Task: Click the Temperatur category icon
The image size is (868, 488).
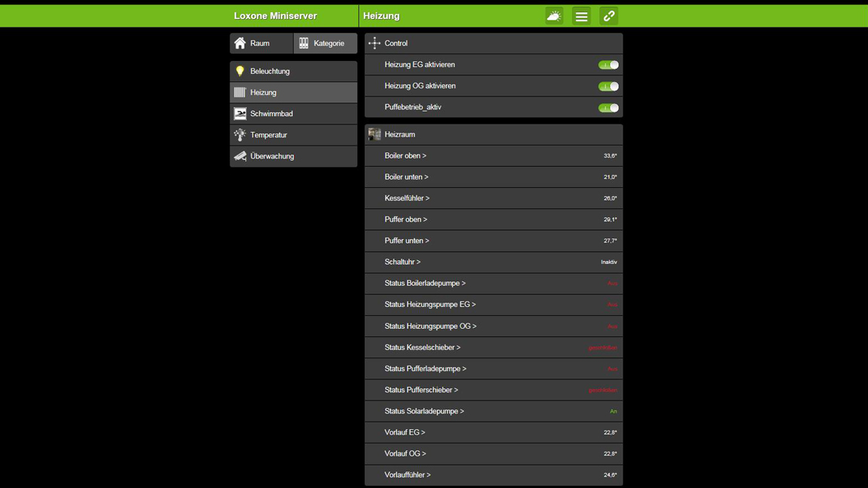Action: 240,135
